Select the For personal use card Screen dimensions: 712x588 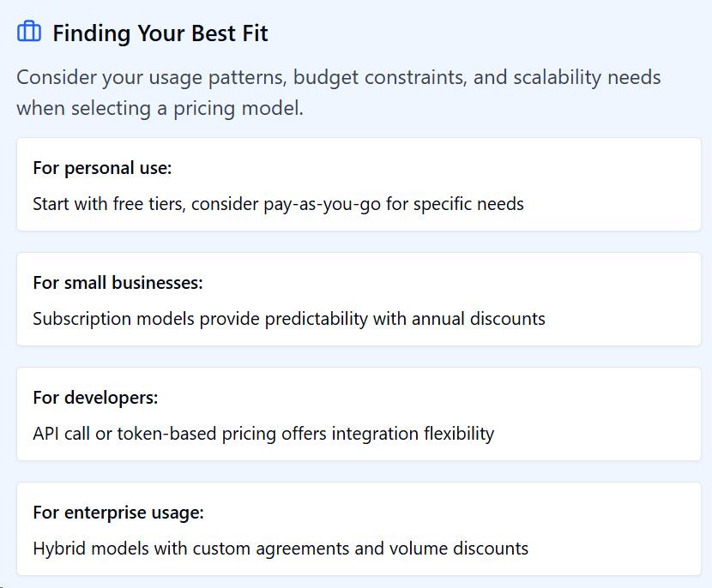pyautogui.click(x=359, y=184)
